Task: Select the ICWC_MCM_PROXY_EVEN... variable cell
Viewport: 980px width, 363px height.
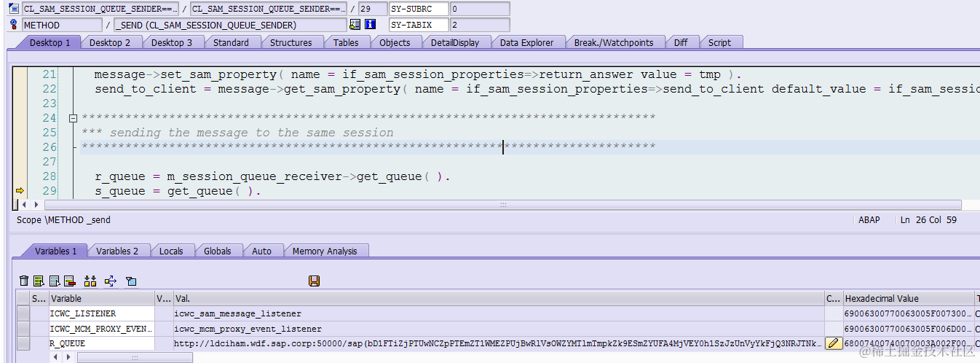Action: [x=102, y=329]
